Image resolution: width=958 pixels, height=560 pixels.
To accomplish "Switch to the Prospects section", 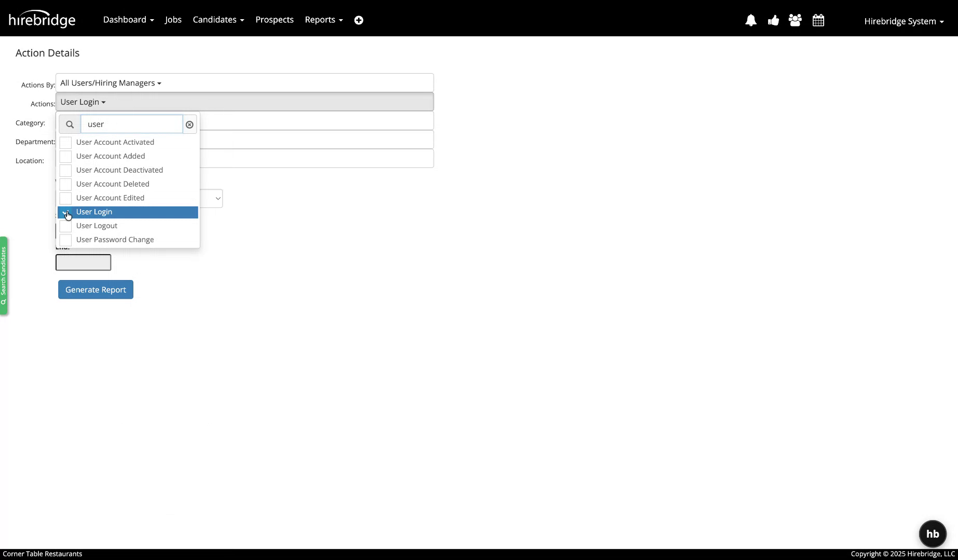I will (274, 19).
